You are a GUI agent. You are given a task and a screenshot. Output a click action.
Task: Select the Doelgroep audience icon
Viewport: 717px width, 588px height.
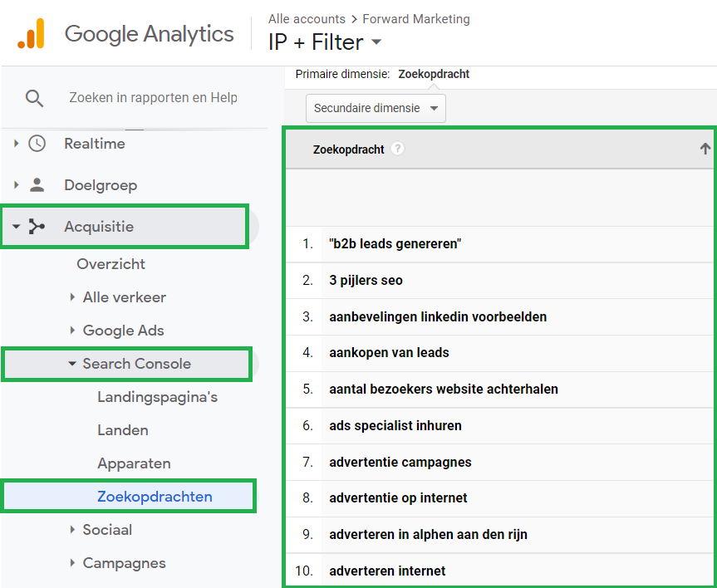[35, 184]
